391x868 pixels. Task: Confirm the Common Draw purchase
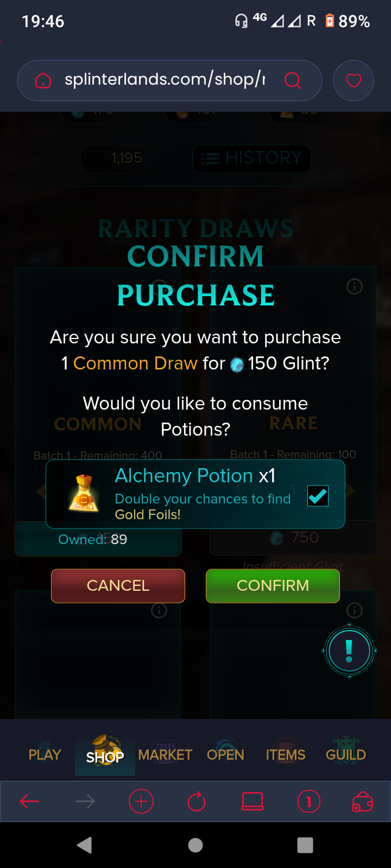point(273,586)
